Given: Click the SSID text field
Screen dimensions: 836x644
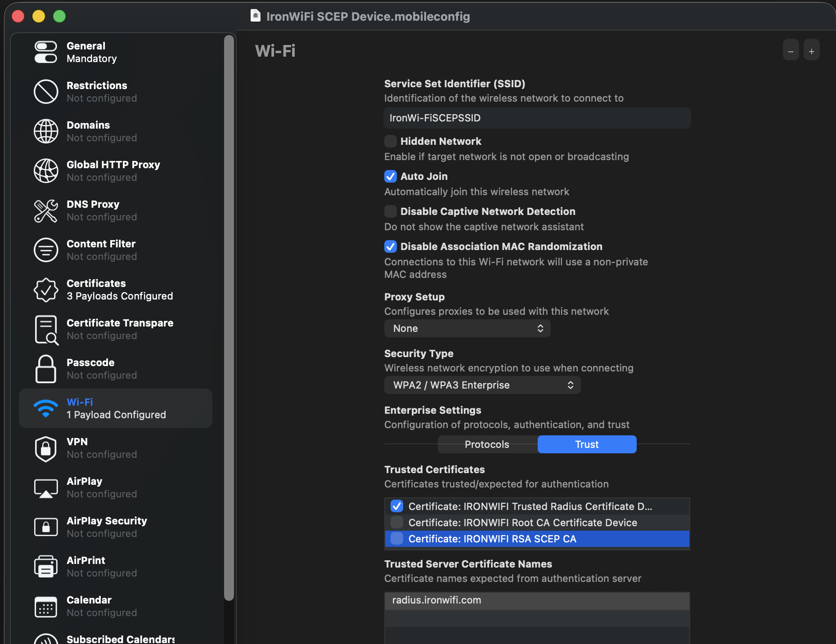Looking at the screenshot, I should (x=537, y=118).
